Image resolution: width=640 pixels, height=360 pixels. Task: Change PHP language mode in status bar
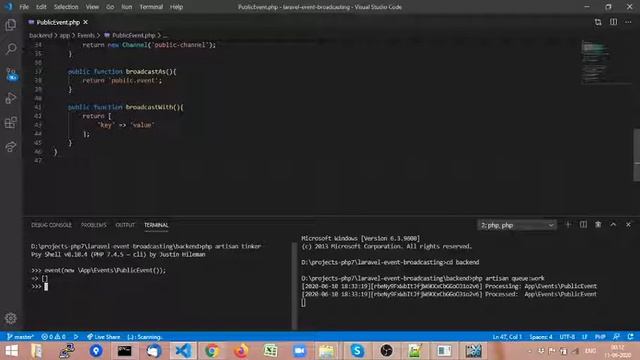coord(600,337)
